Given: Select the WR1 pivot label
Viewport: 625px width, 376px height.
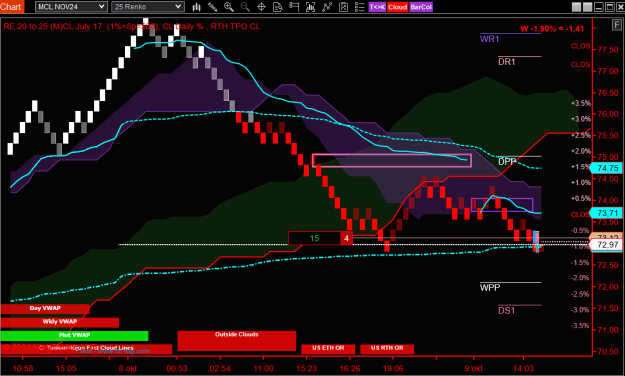Looking at the screenshot, I should 489,39.
